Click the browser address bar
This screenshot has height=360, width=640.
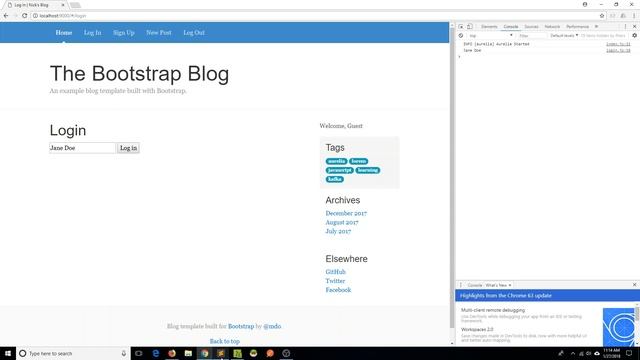point(314,16)
